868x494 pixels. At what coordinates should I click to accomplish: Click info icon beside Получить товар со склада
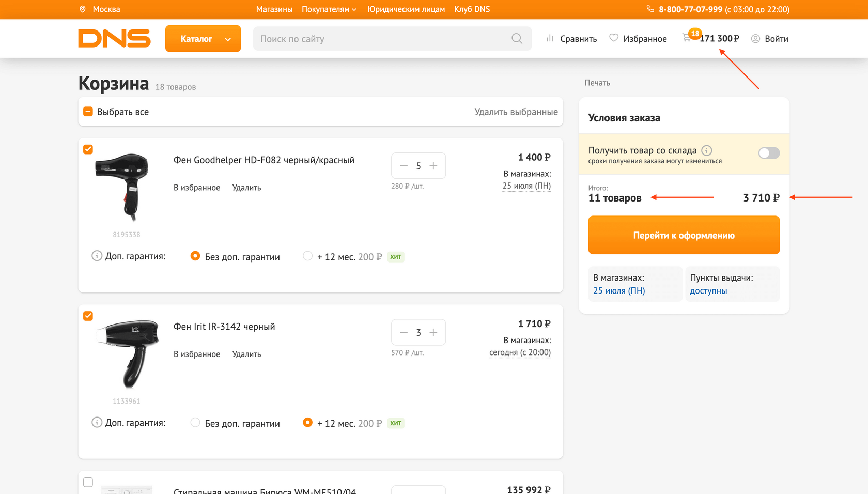pyautogui.click(x=707, y=150)
